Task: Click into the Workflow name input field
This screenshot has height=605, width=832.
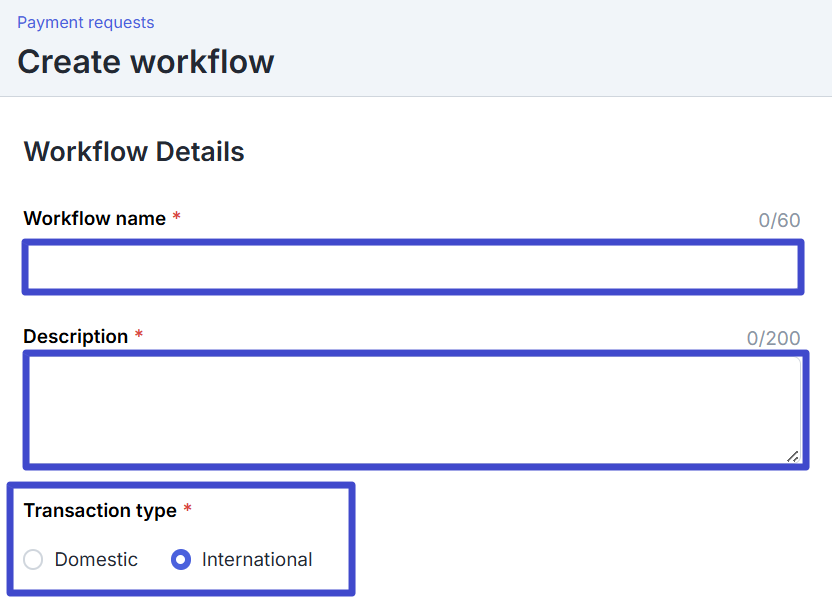Action: pyautogui.click(x=412, y=267)
